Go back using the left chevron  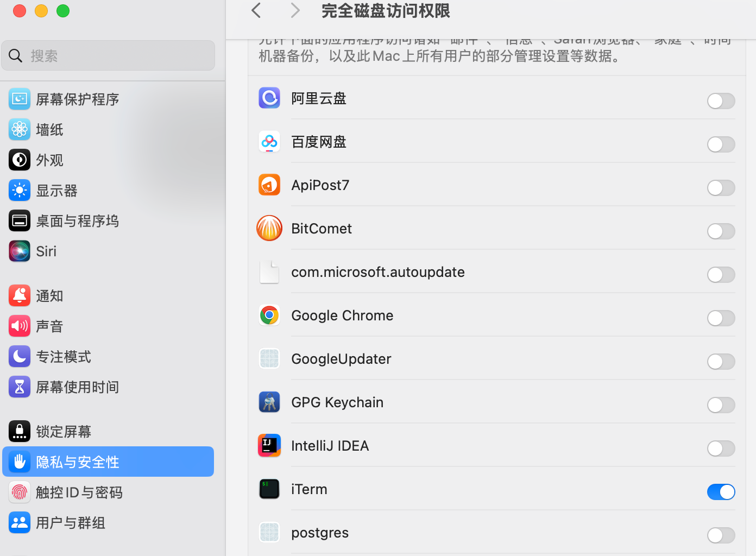(x=256, y=10)
